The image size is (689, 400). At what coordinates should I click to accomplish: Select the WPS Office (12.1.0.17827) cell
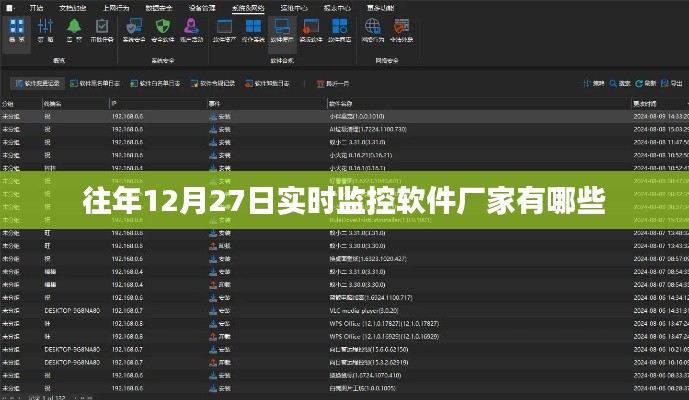tap(384, 324)
